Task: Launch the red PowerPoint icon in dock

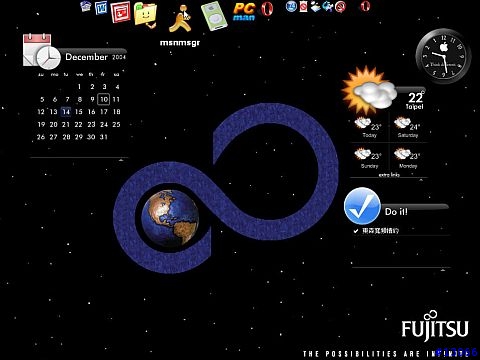Action: [x=120, y=12]
